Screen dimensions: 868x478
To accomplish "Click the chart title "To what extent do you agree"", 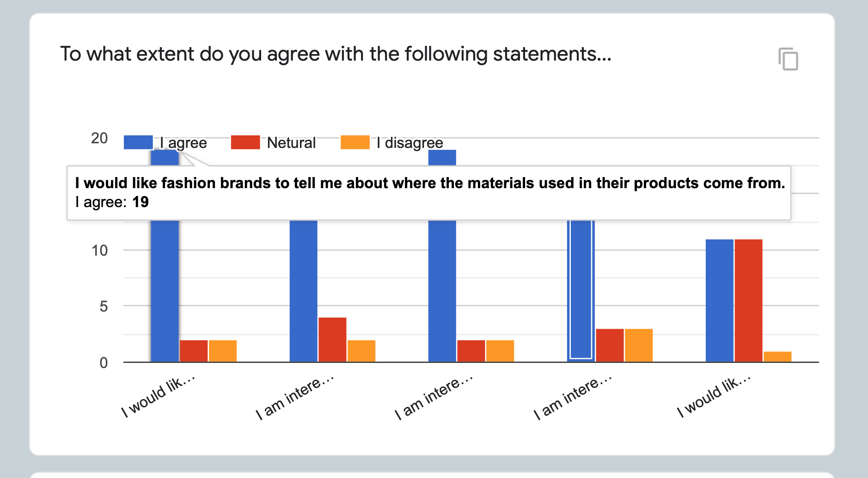I will [336, 54].
